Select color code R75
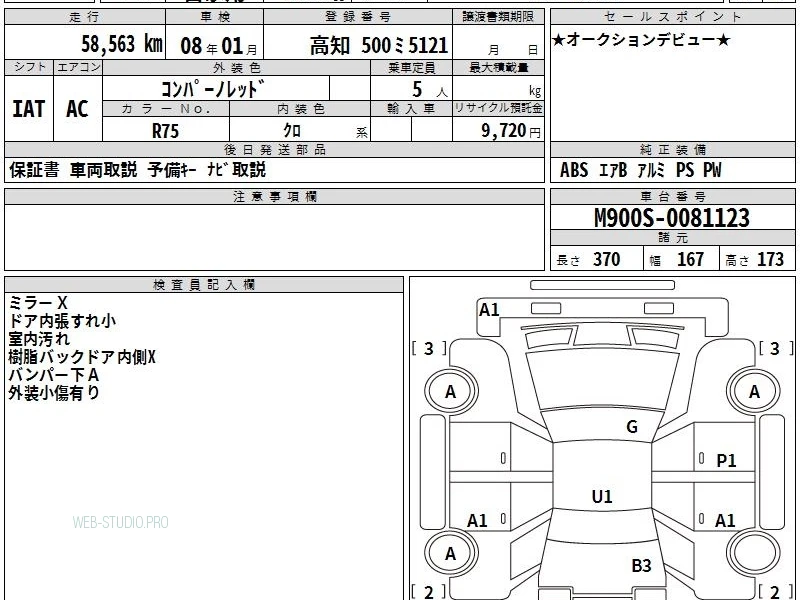Screen dimensions: 800x600 (x=165, y=131)
